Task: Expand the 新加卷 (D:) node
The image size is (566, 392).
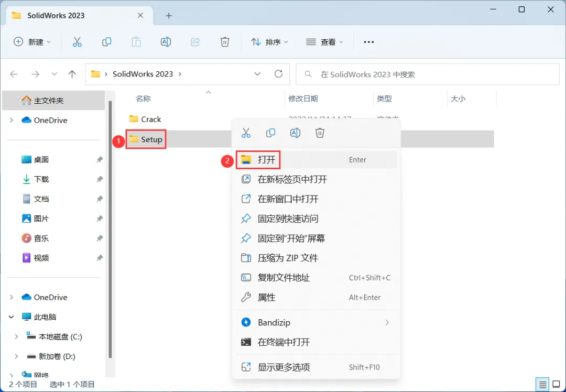Action: (16, 356)
